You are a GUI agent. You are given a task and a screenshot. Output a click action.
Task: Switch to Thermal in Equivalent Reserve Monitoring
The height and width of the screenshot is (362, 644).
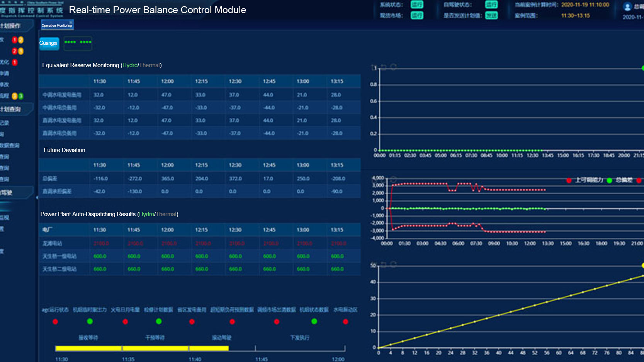coord(150,65)
